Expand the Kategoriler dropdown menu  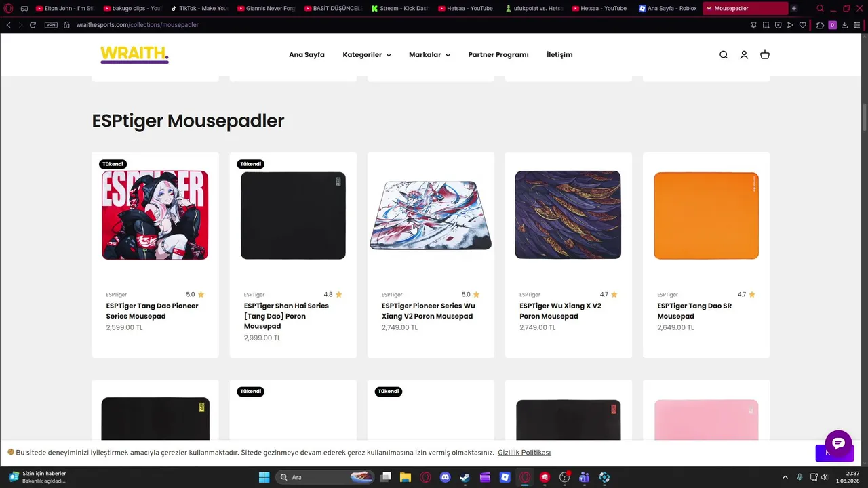click(x=367, y=55)
